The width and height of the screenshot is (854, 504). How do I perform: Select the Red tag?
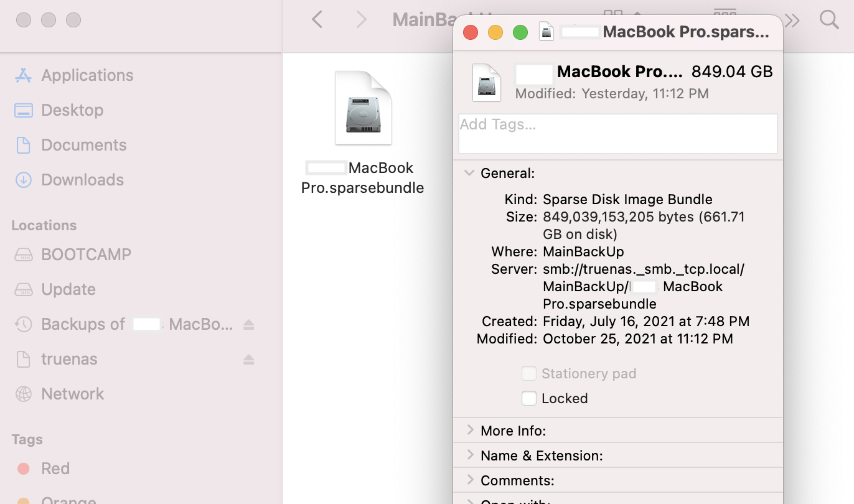[55, 469]
